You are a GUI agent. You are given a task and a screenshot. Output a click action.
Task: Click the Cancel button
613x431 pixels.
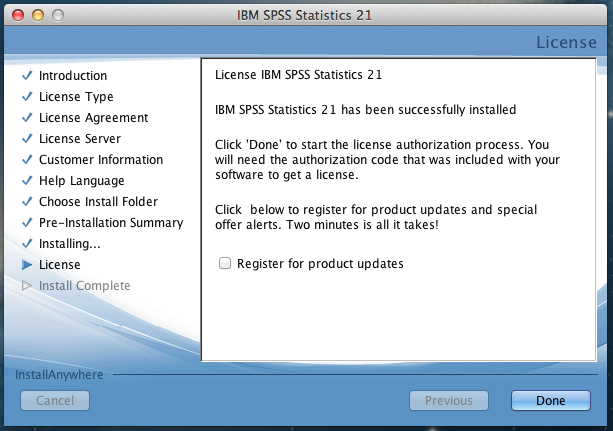point(55,401)
